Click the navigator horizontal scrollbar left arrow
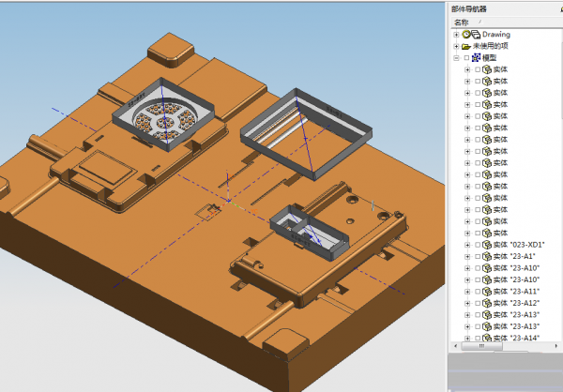The width and height of the screenshot is (563, 392). point(456,346)
